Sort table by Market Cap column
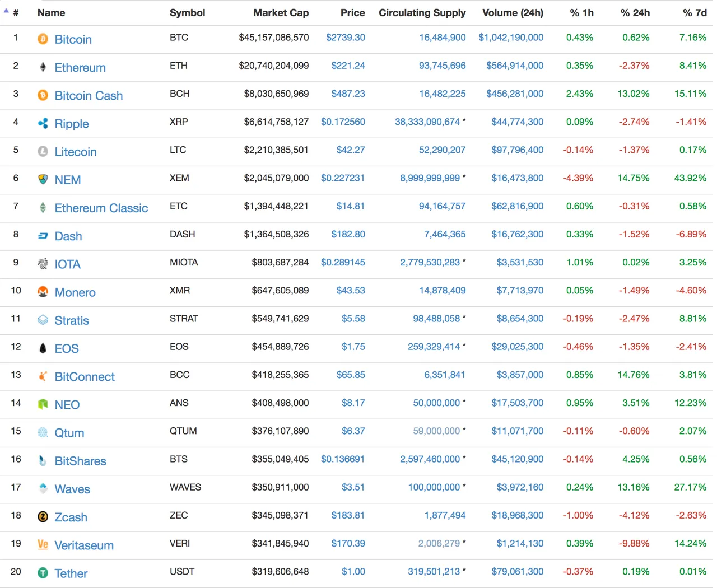The height and width of the screenshot is (588, 717). point(281,13)
